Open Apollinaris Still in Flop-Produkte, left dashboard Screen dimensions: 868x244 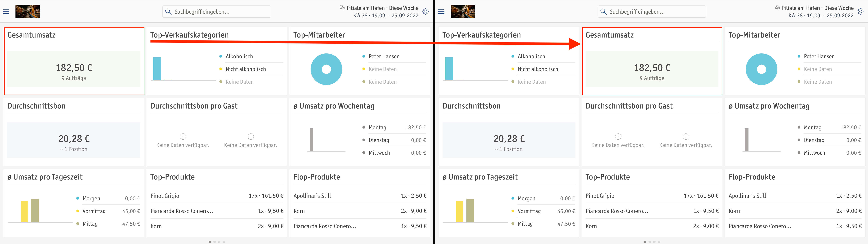(360, 196)
